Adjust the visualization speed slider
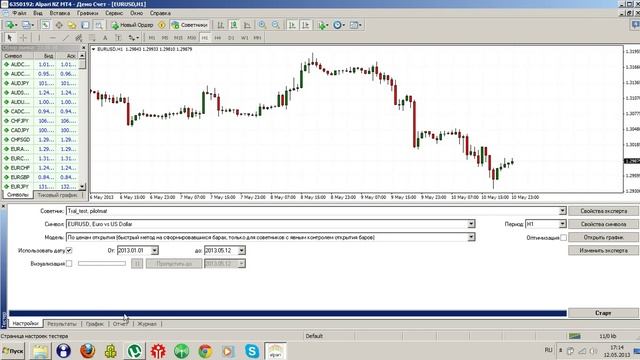Screen dimensions: 640x360 (102, 263)
